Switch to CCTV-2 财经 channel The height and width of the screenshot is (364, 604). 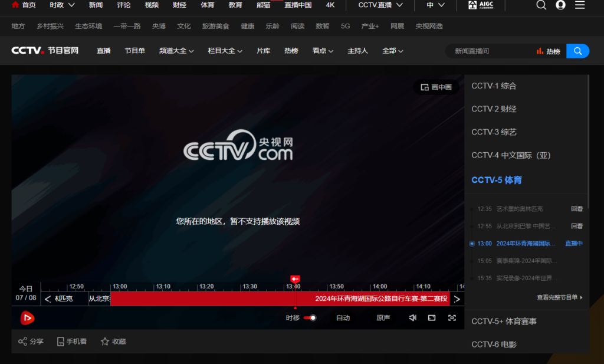tap(494, 109)
